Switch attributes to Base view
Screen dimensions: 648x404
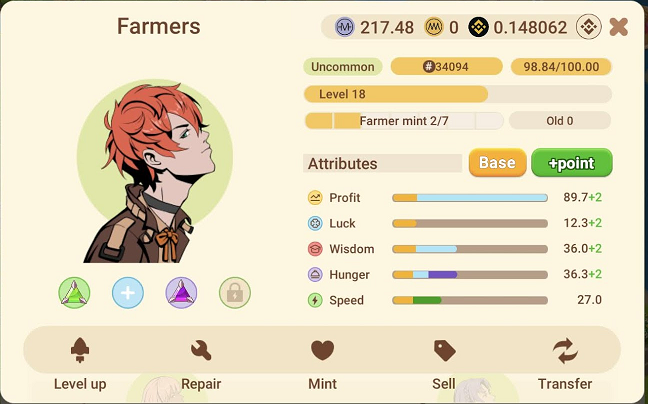[498, 163]
